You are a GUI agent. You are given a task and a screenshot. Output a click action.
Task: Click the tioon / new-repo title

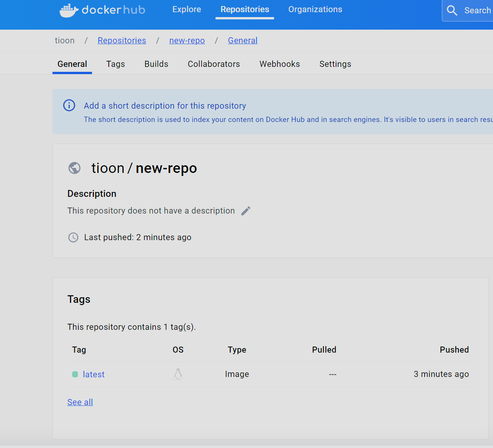click(144, 168)
